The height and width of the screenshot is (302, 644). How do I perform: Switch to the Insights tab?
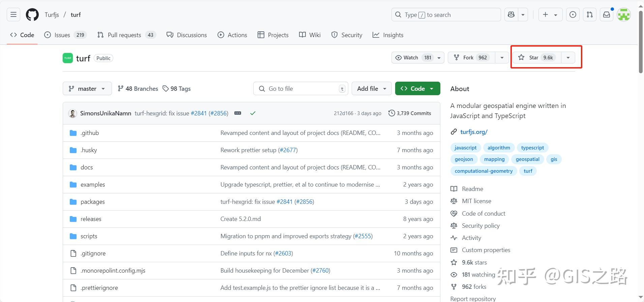tap(388, 35)
